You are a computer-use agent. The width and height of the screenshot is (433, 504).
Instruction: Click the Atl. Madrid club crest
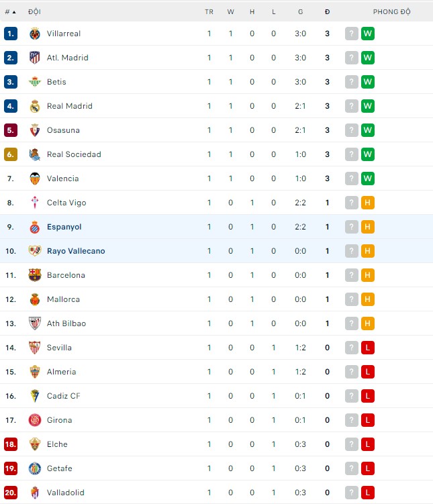(35, 58)
